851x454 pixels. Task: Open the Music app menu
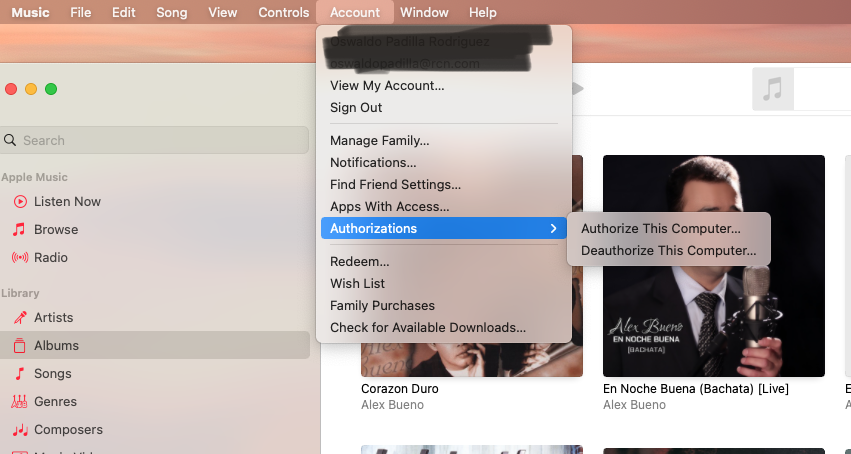click(30, 12)
